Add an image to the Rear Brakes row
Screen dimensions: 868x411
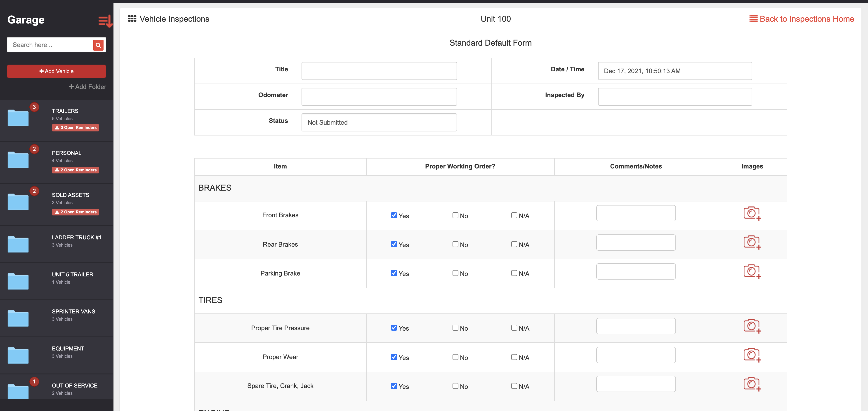tap(752, 242)
